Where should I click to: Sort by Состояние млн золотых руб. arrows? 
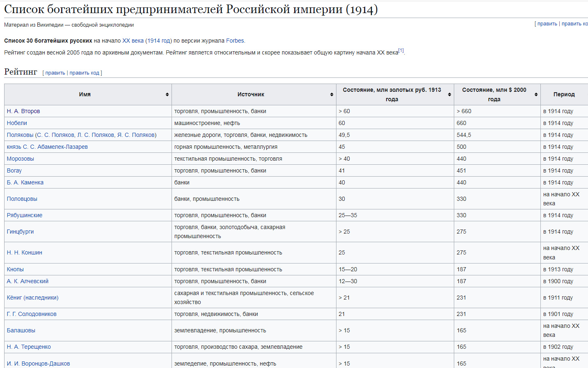[449, 95]
